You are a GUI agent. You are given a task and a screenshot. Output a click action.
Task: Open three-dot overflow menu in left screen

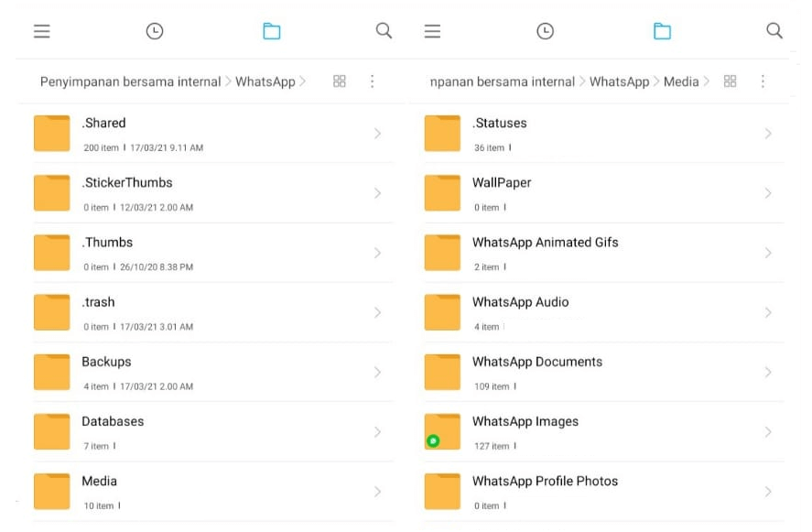(372, 81)
